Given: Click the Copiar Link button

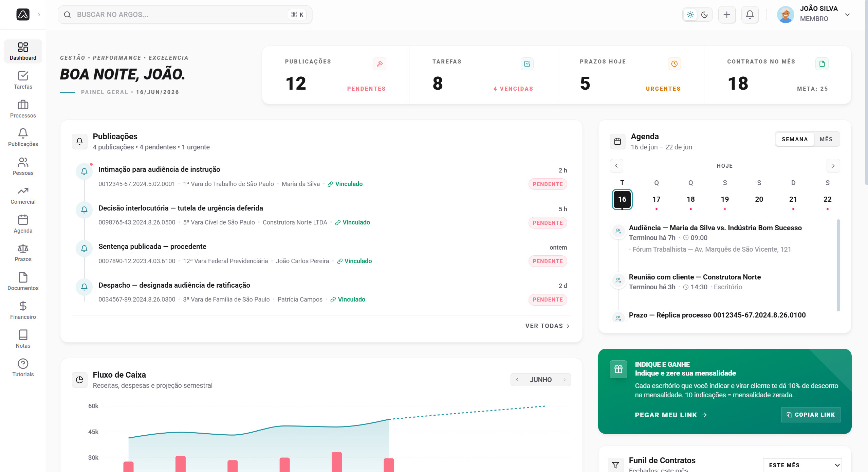Looking at the screenshot, I should click(x=811, y=415).
